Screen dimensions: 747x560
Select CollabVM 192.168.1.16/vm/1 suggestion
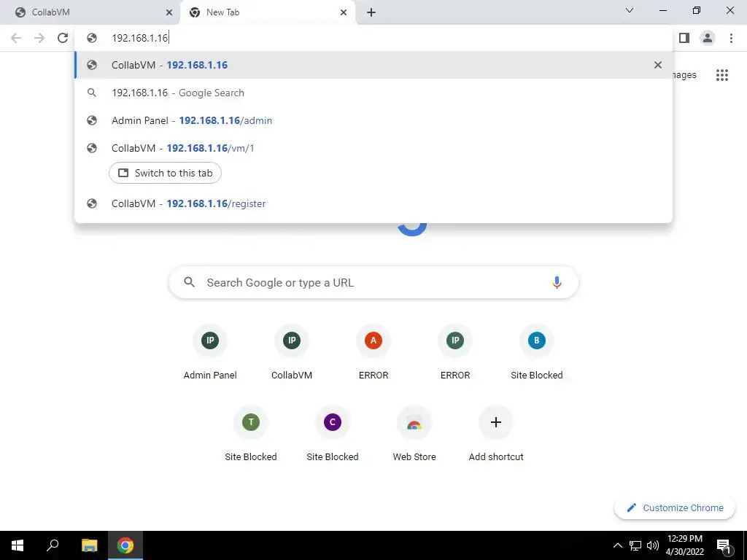coord(373,148)
